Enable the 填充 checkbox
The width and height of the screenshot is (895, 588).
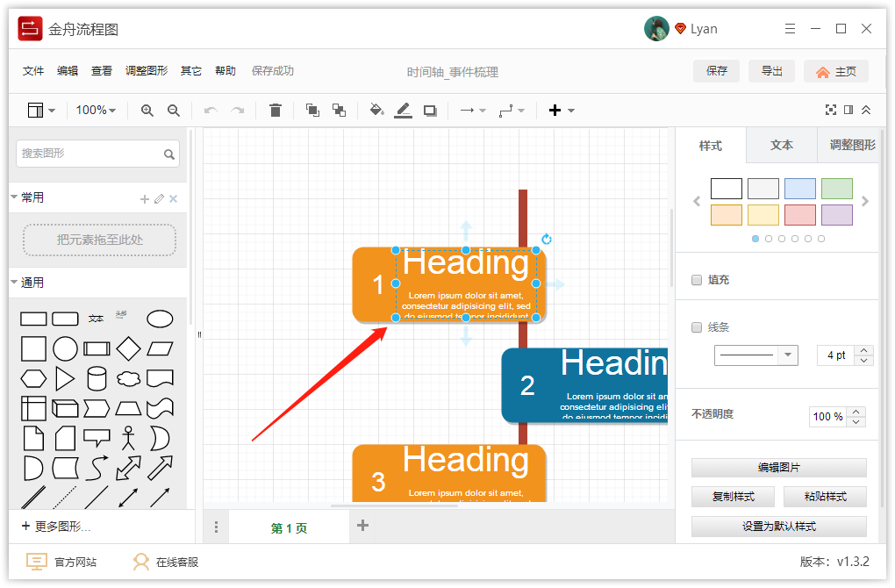pyautogui.click(x=697, y=280)
